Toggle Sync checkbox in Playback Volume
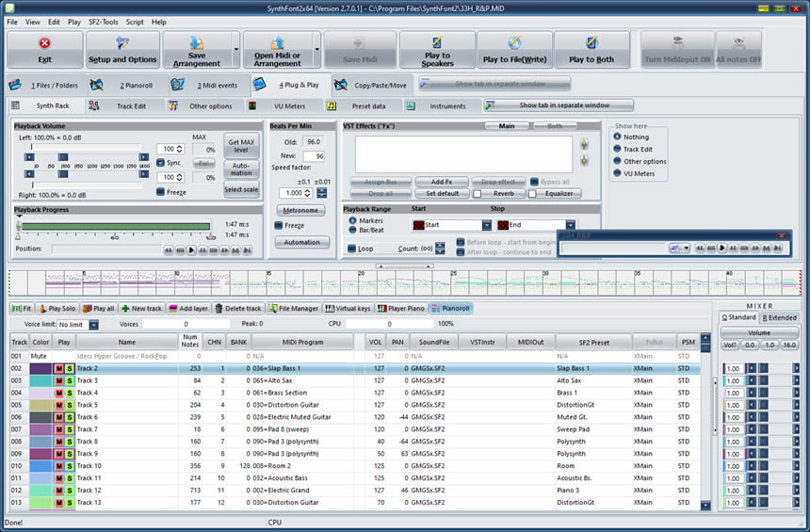Image resolution: width=810 pixels, height=532 pixels. coord(161,163)
